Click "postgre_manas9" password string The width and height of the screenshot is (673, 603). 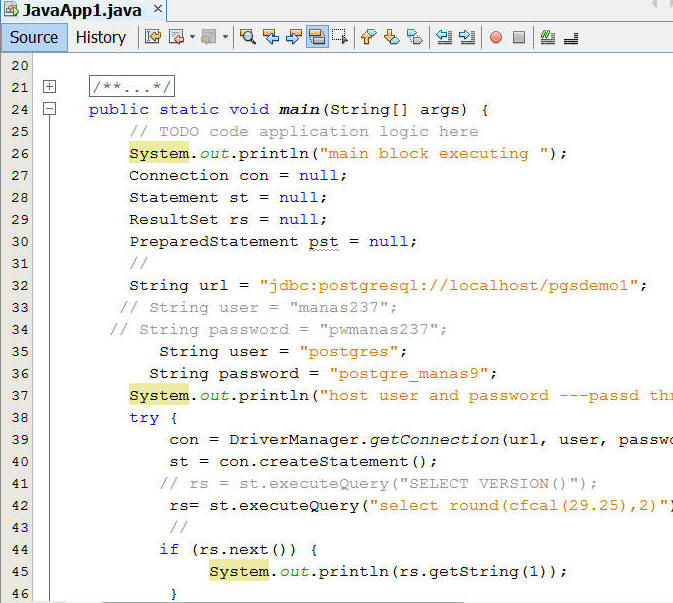tap(409, 373)
